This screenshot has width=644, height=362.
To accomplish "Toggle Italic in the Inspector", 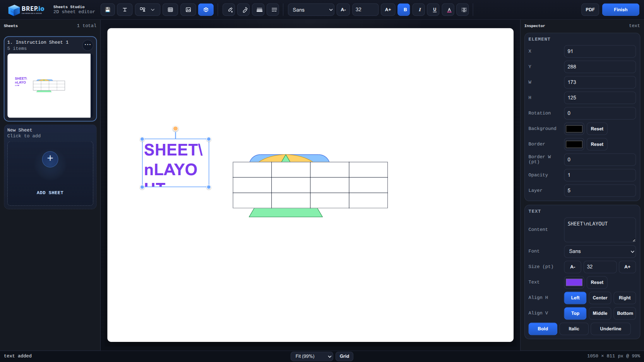I will point(574,329).
